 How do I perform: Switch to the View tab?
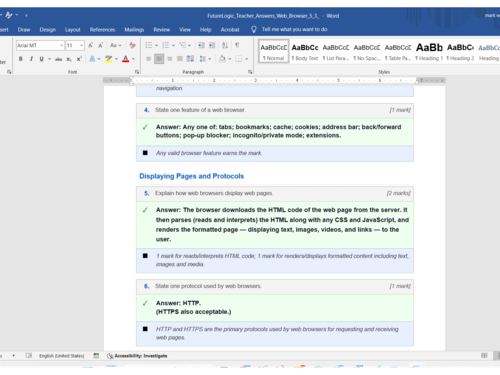(x=185, y=30)
